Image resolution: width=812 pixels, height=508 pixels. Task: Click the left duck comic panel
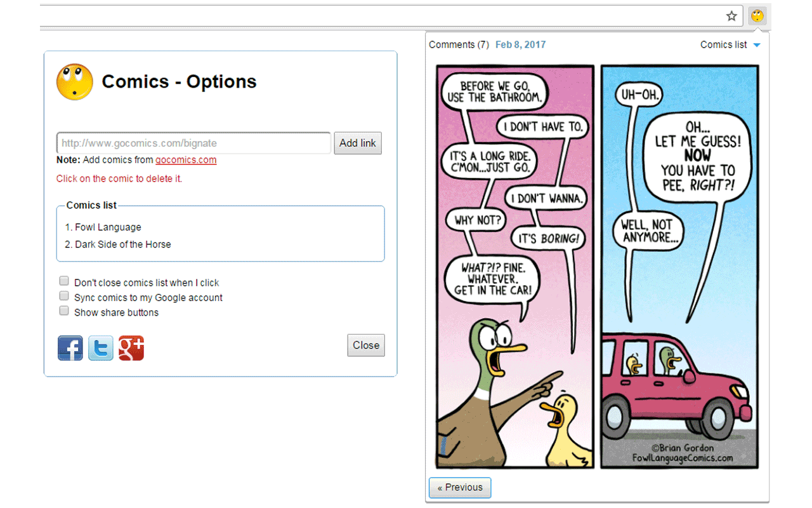tap(515, 267)
